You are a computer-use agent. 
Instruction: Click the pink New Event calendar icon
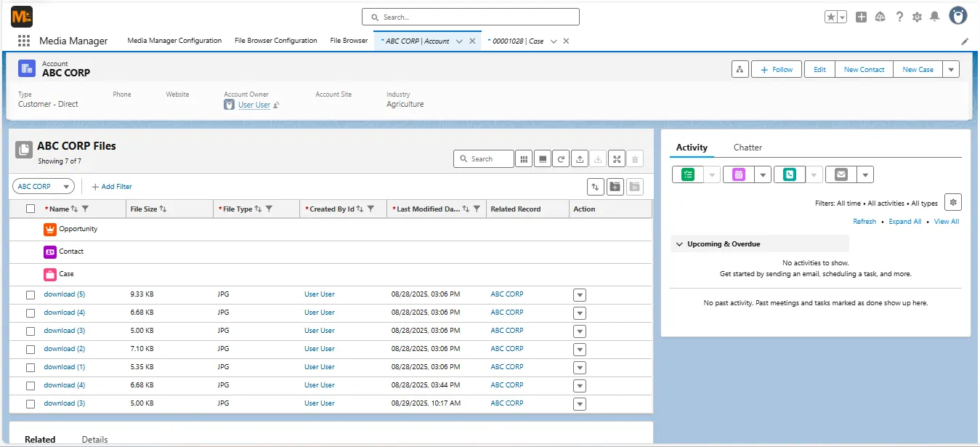coord(739,174)
